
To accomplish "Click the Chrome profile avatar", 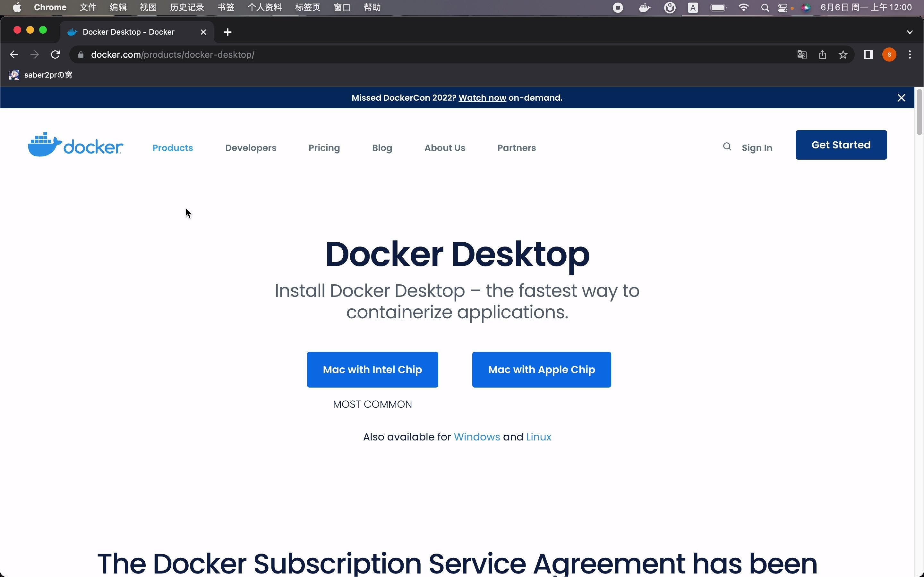I will click(889, 54).
